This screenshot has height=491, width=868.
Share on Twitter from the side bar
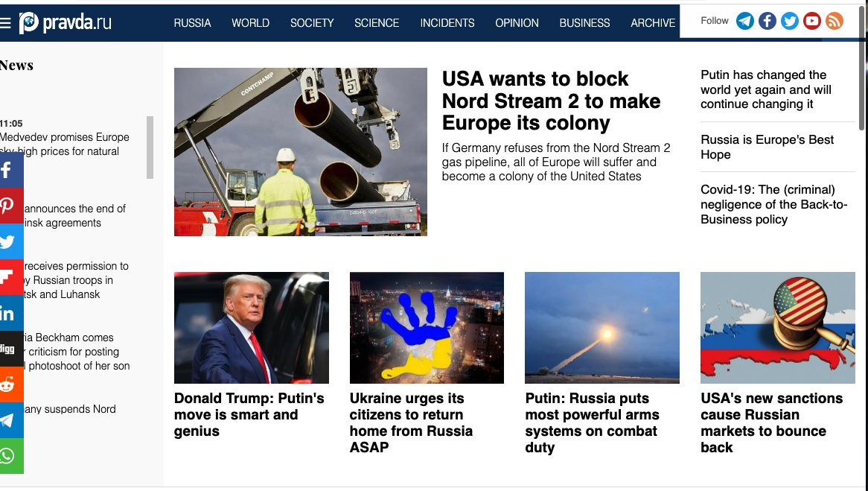tap(12, 241)
